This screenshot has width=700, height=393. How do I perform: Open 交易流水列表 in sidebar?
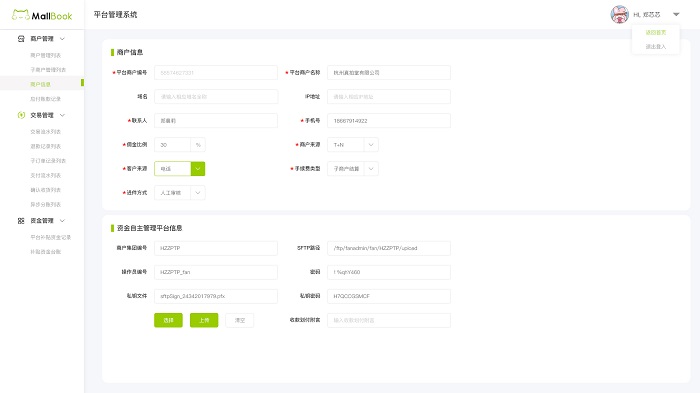(46, 132)
